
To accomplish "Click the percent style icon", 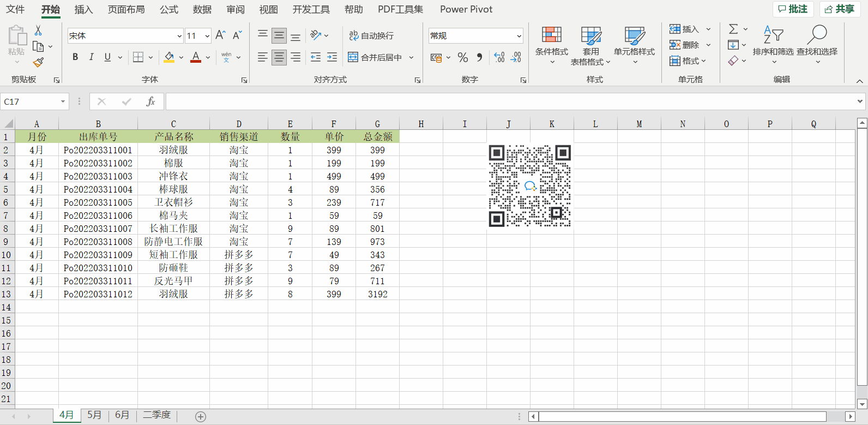I will click(x=463, y=57).
